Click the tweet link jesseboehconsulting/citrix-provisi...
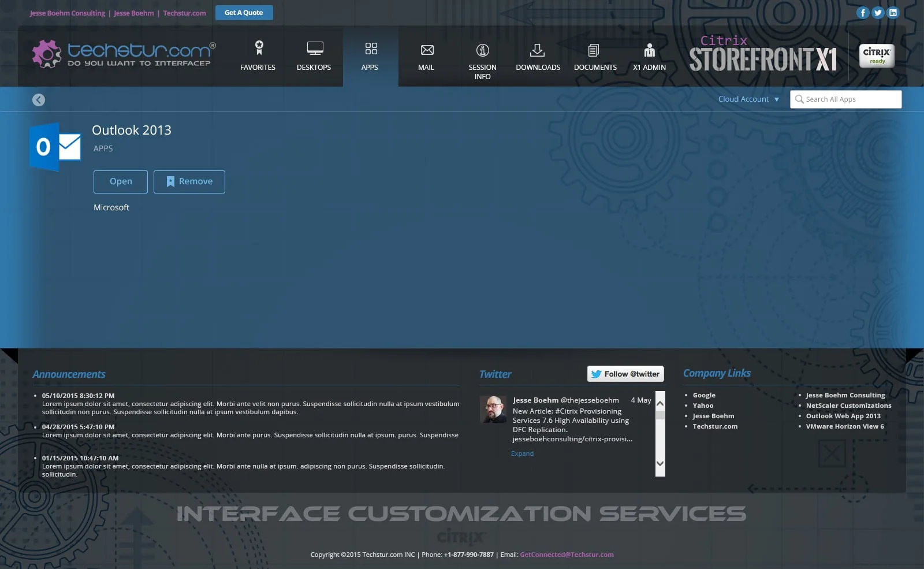Image resolution: width=924 pixels, height=569 pixels. (572, 439)
